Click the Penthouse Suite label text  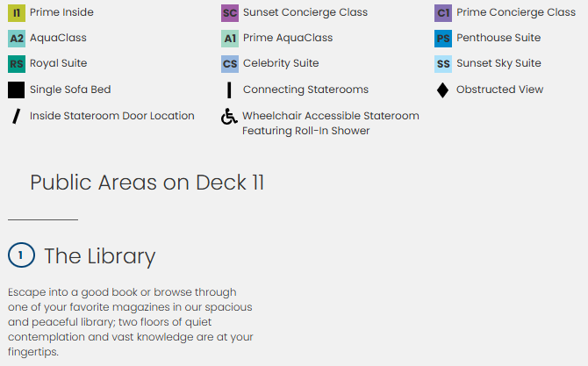(x=498, y=39)
